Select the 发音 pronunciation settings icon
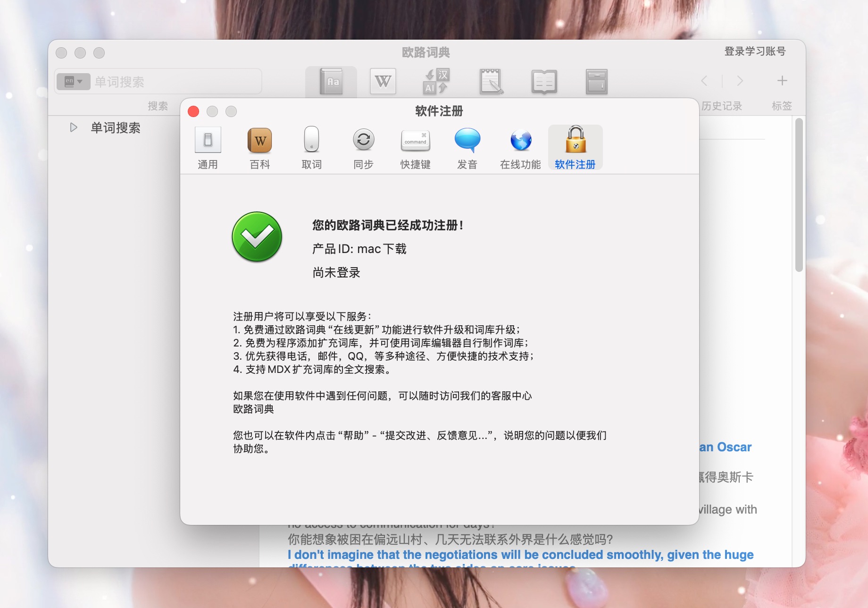The image size is (868, 608). pyautogui.click(x=467, y=141)
